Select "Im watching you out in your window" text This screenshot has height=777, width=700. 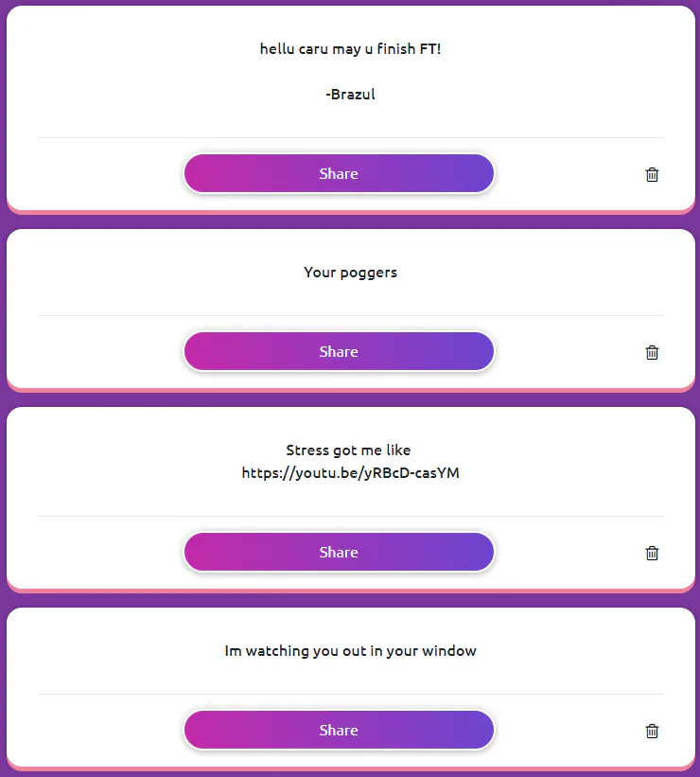click(350, 651)
